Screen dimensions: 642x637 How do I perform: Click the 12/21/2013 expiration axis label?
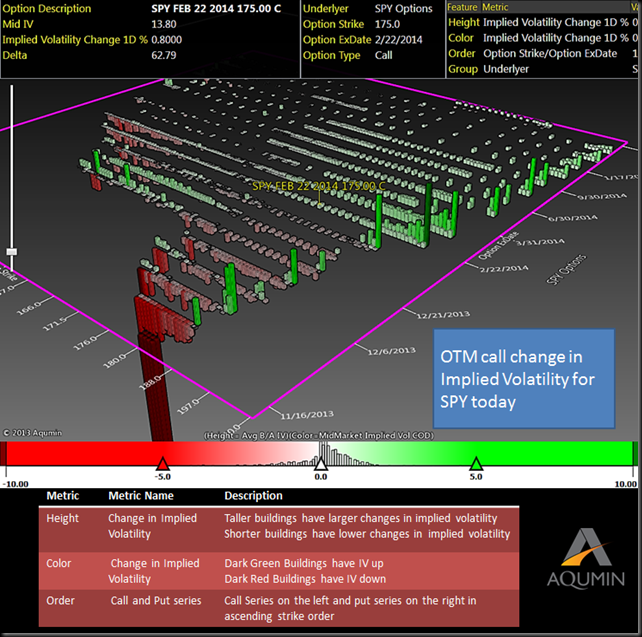(x=443, y=315)
